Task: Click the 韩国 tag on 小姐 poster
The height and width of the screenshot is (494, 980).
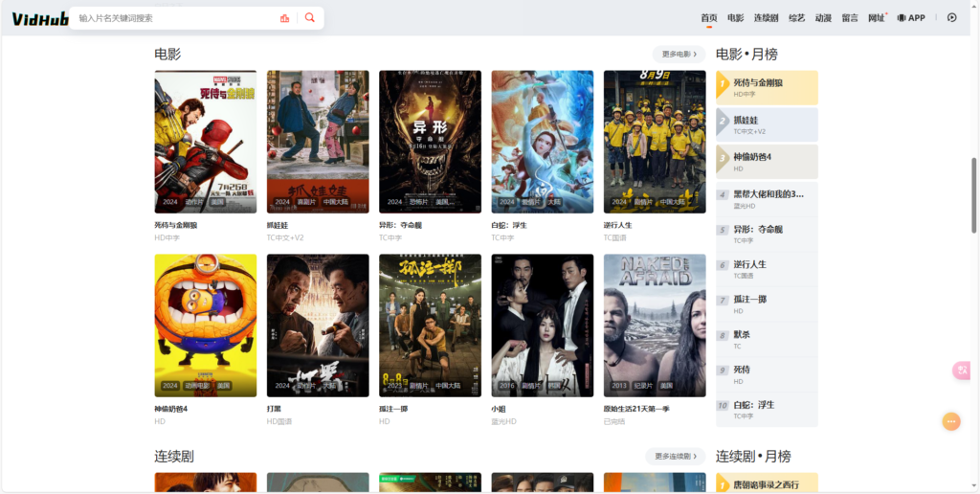Action: (x=554, y=386)
